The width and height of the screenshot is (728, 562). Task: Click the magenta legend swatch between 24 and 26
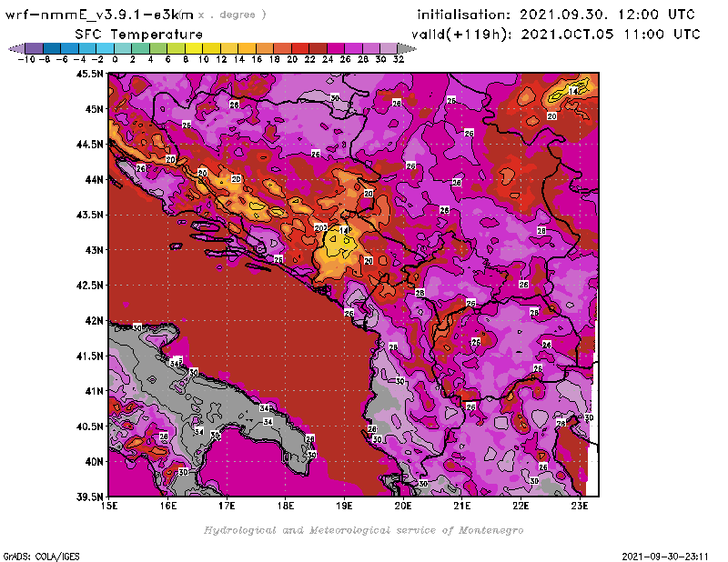(336, 48)
